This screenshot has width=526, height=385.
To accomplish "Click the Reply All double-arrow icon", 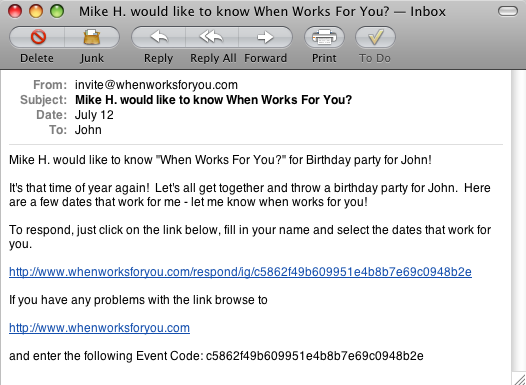I will [x=212, y=37].
